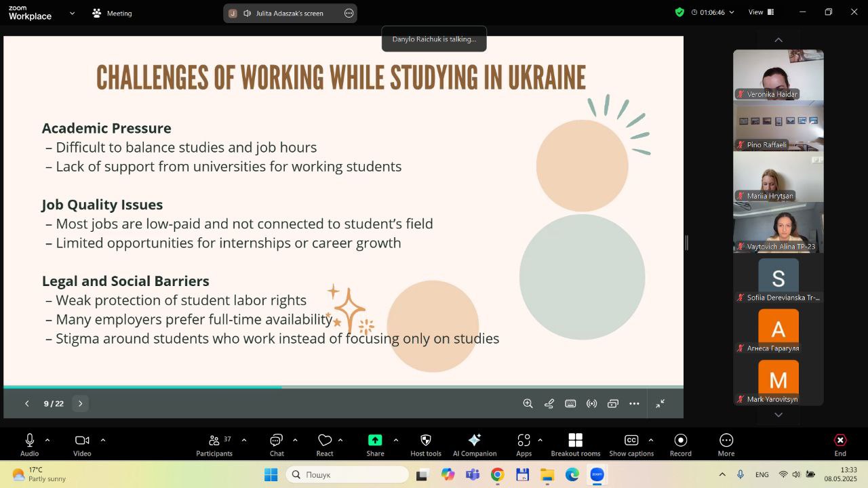Click the live broadcast icon in slide toolbar
This screenshot has width=868, height=488.
tap(592, 403)
